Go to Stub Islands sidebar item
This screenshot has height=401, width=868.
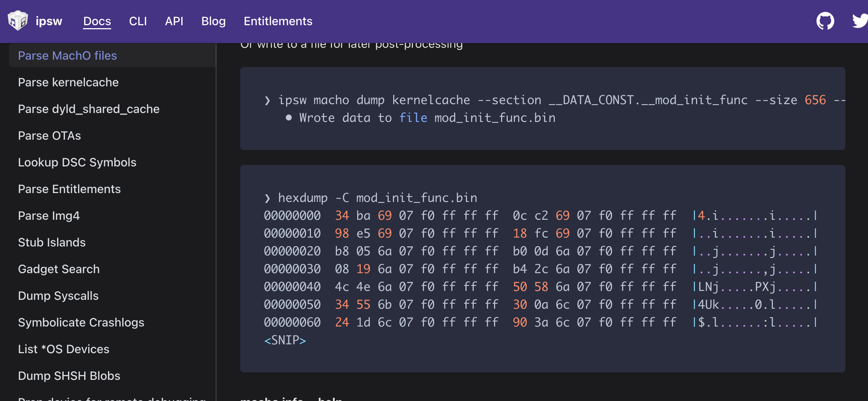(52, 242)
